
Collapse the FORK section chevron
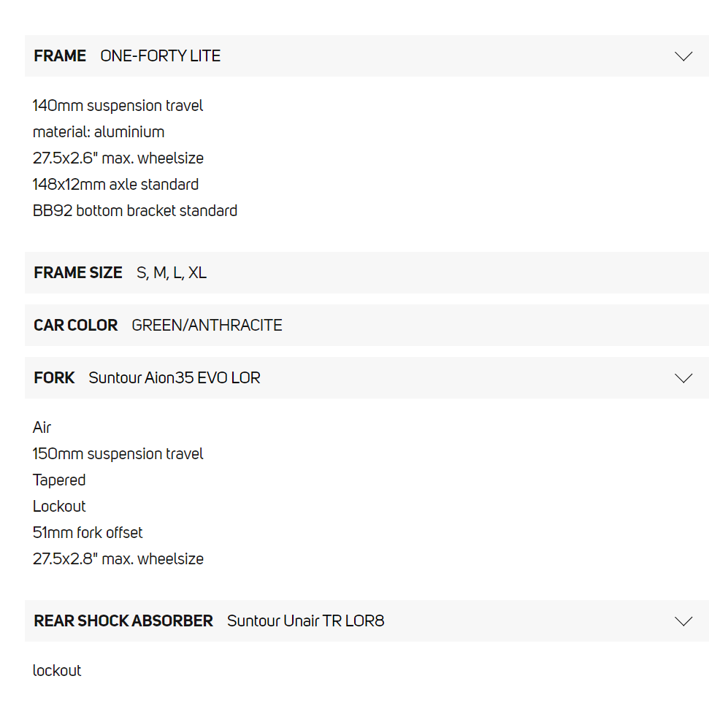pos(683,378)
